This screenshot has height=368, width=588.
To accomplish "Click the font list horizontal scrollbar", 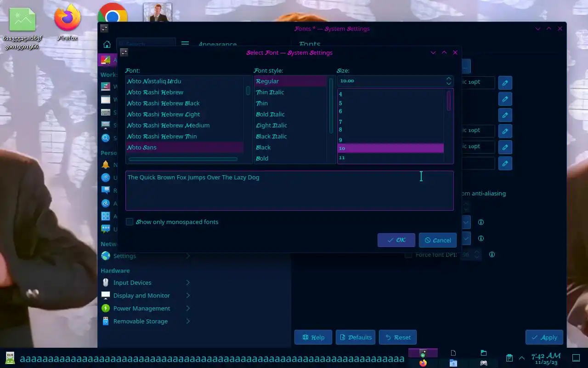I will [x=183, y=159].
